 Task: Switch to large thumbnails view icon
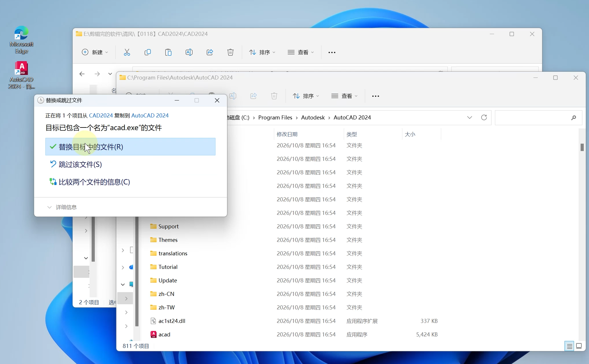(579, 346)
